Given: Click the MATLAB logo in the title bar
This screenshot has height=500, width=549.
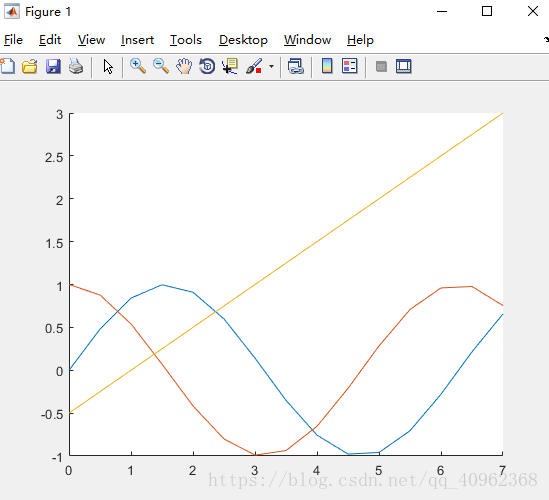Looking at the screenshot, I should pyautogui.click(x=12, y=12).
